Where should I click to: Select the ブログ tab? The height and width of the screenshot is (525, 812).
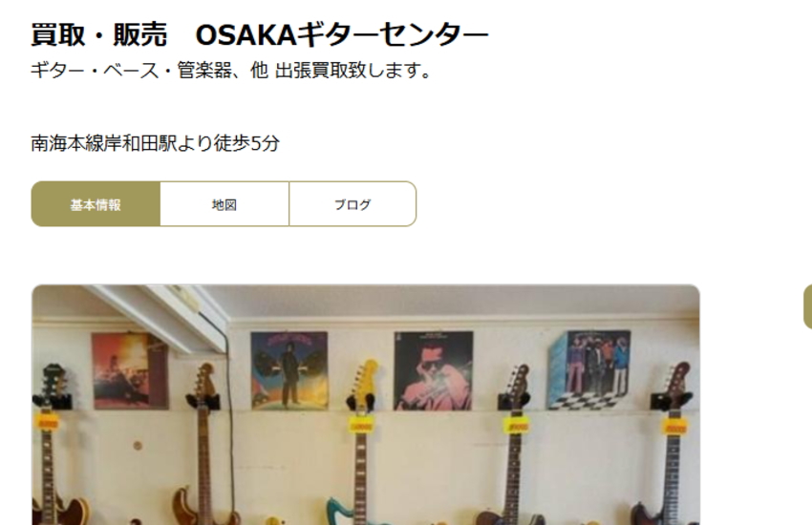[353, 203]
